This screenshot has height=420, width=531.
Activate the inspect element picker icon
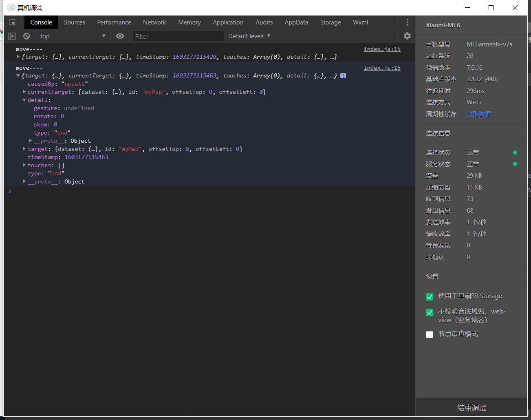pyautogui.click(x=12, y=22)
